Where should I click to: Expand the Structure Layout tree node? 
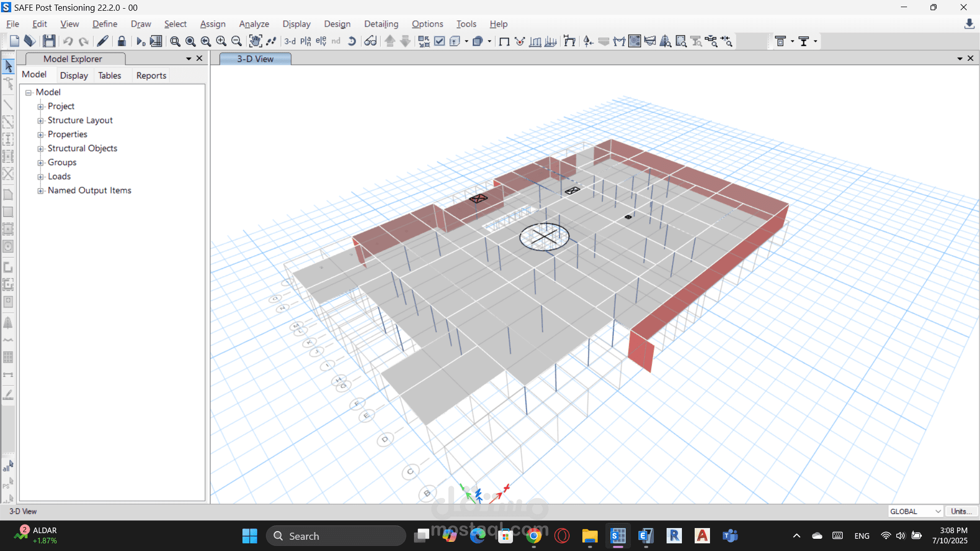click(x=40, y=121)
